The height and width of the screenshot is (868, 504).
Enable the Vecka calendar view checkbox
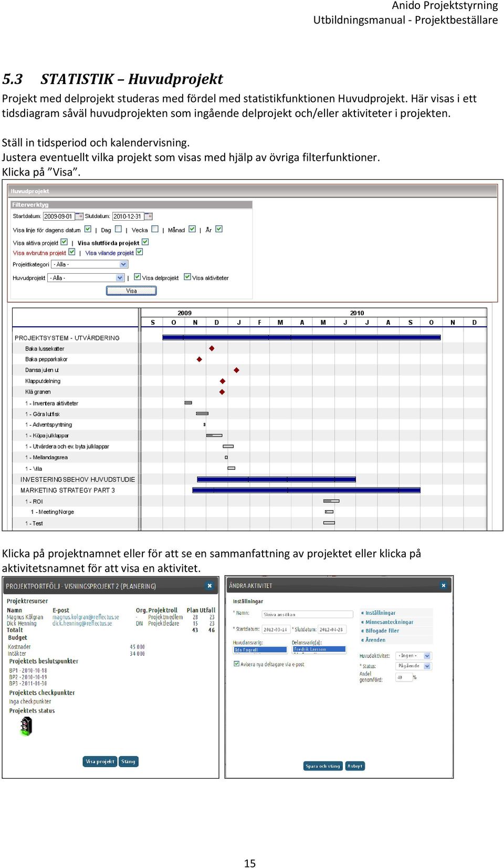155,229
